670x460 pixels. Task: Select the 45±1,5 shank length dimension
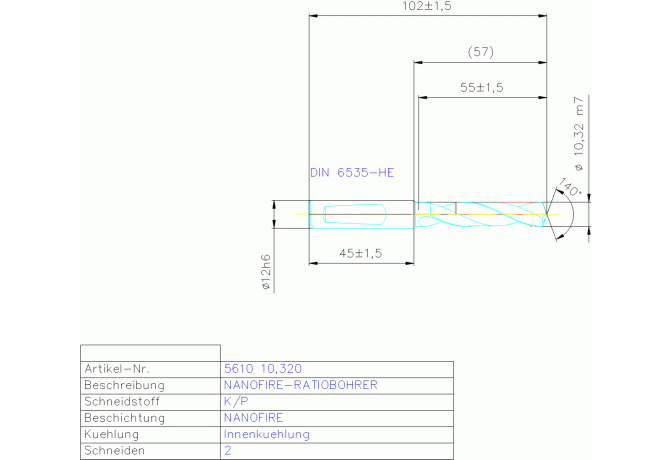[x=361, y=253]
